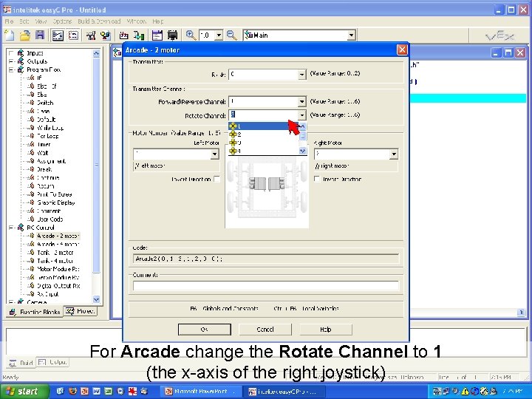Open the zoom level dropdown
Viewport: 532px width, 399px height.
pyautogui.click(x=219, y=35)
